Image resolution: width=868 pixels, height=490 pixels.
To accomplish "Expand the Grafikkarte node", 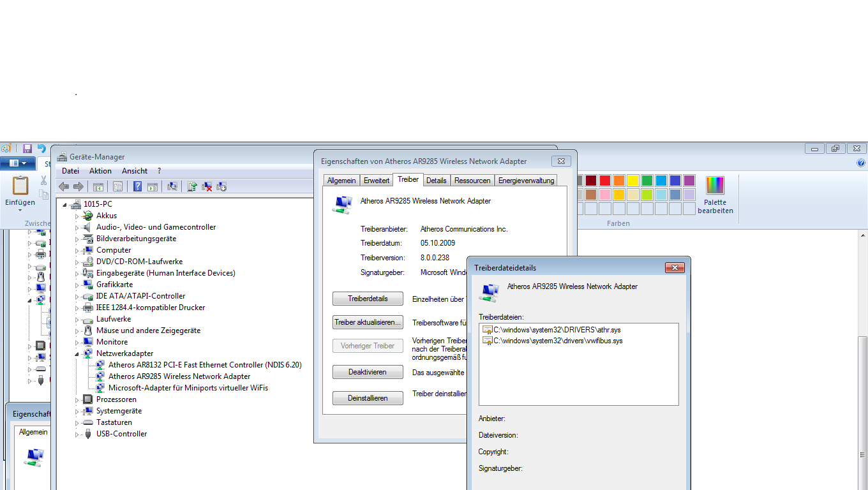I will (77, 285).
